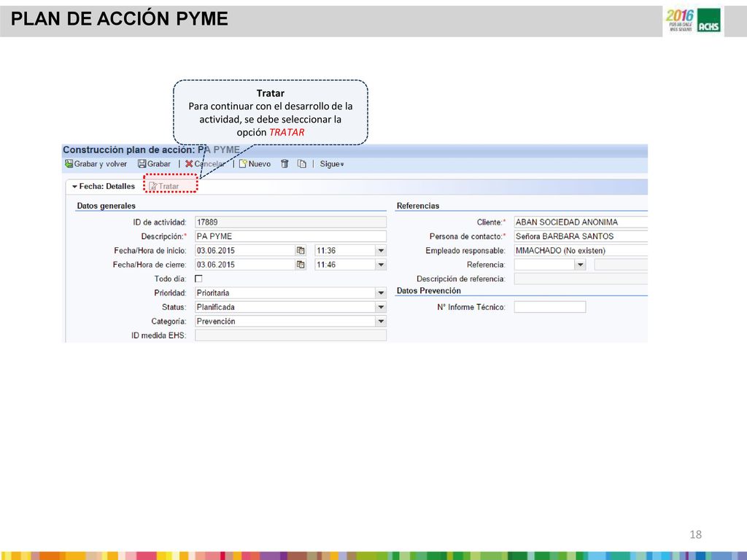Click the closing date field in Fecha/Hora de cierre
The height and width of the screenshot is (560, 747).
click(x=245, y=265)
